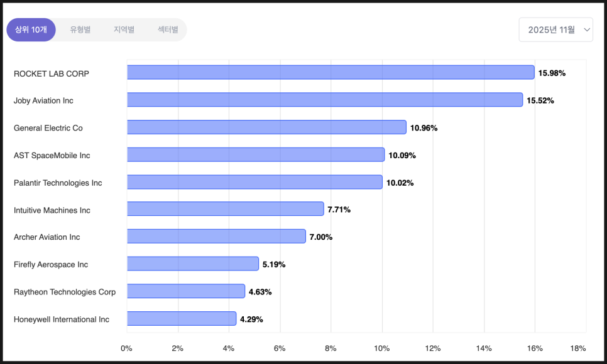Switch to the 섹터별 tab
The image size is (607, 364).
click(x=168, y=29)
